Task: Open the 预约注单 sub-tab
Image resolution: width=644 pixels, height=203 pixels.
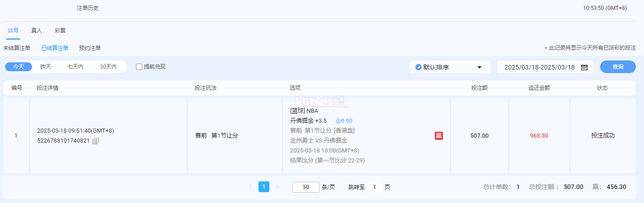Action: tap(90, 48)
